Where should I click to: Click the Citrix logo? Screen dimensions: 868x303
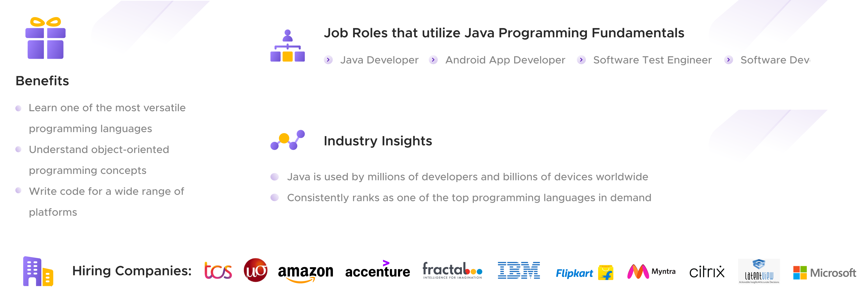pos(707,272)
